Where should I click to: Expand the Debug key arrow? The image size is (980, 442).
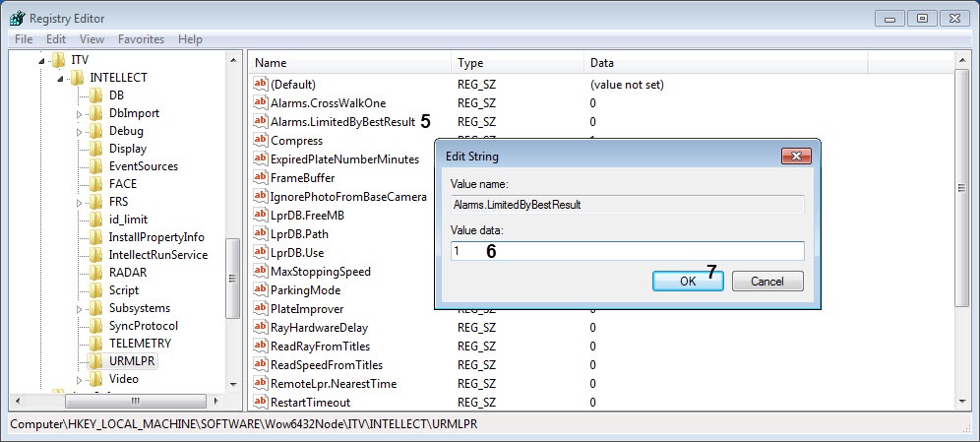coord(80,131)
